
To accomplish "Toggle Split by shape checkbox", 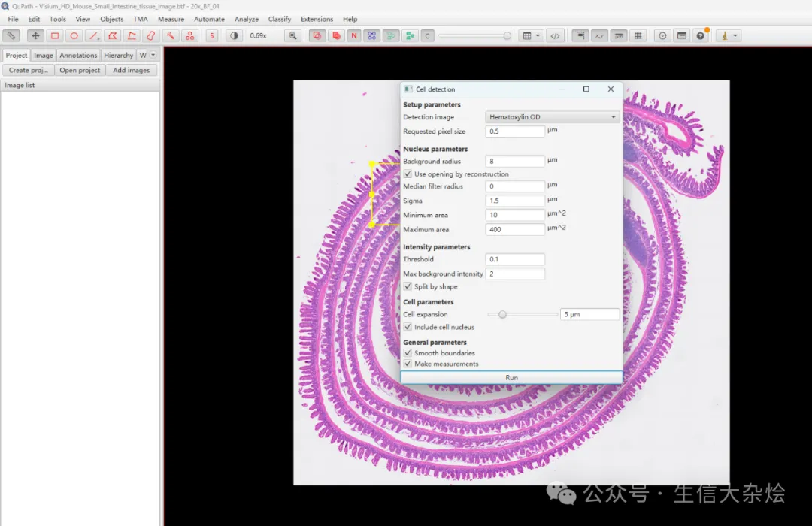I will click(x=408, y=286).
